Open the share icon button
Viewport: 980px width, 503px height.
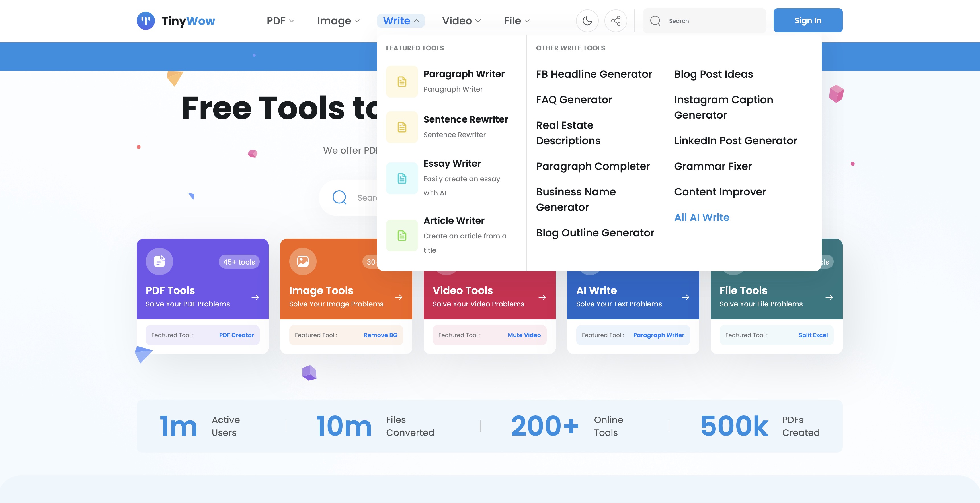616,20
